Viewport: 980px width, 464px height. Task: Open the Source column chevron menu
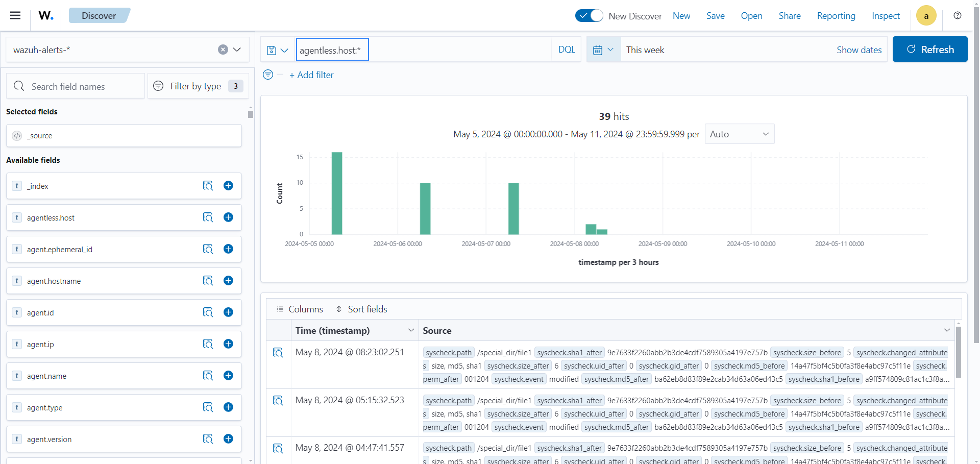click(948, 330)
